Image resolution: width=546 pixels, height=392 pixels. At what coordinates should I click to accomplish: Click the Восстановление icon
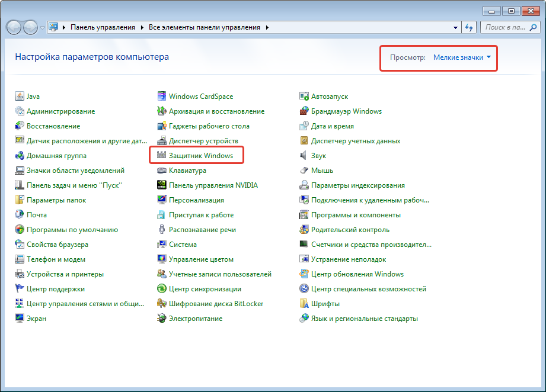point(20,126)
